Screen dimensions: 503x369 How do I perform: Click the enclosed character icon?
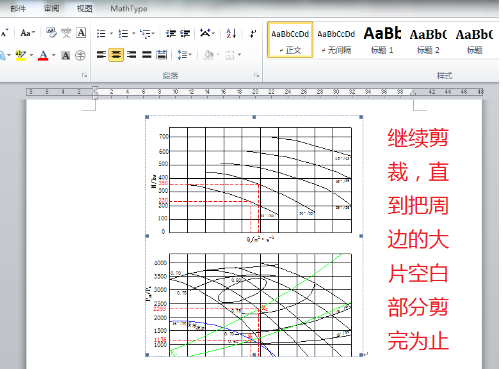pos(80,55)
